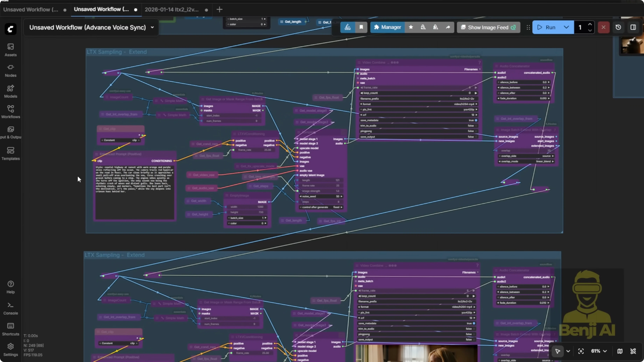Toggle the right side panel

(x=633, y=27)
